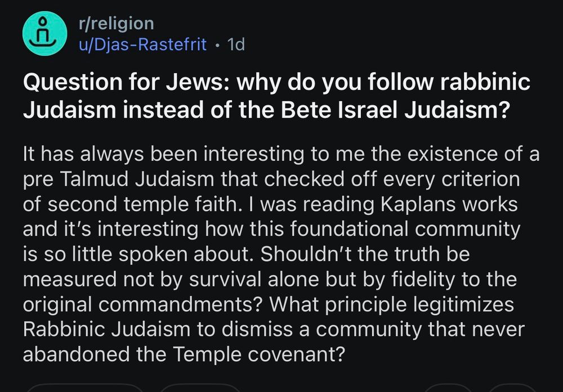Open the post via its title line starting "Question for Jews"
The image size is (563, 392).
tap(276, 83)
